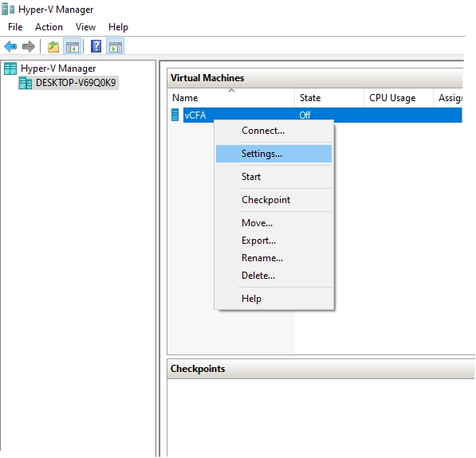Click the blue Back arrow toolbar icon
This screenshot has width=476, height=458.
pos(10,47)
